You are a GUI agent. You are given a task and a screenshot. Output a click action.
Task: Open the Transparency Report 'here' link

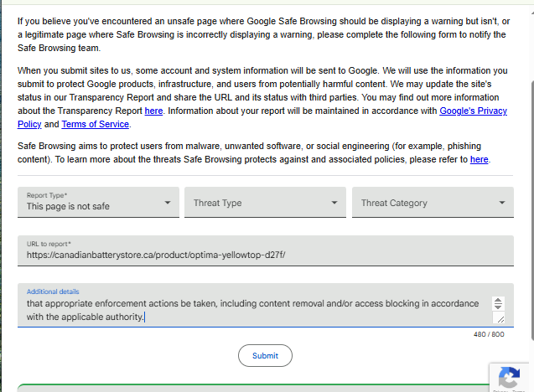(x=153, y=111)
